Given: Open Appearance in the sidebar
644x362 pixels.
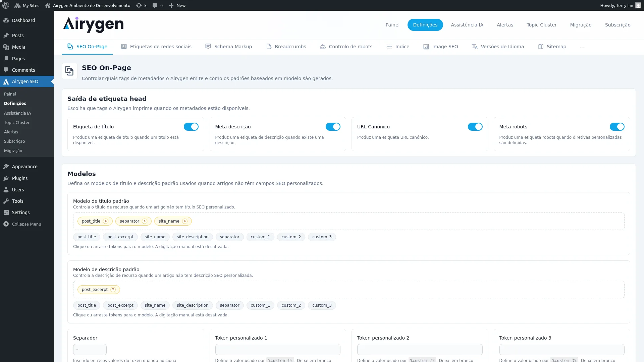Looking at the screenshot, I should [27, 167].
